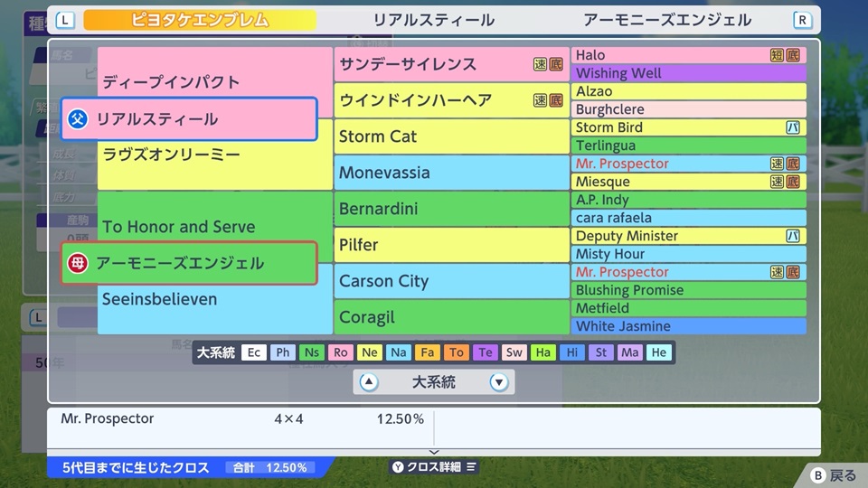This screenshot has height=488, width=868.
Task: Select Monevassia pedigree cell
Action: click(451, 173)
